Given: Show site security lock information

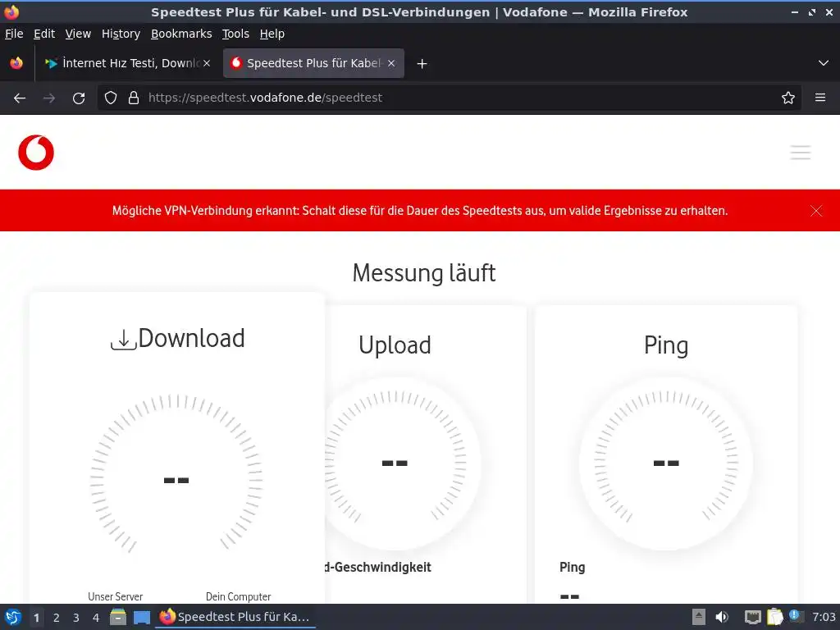Looking at the screenshot, I should 134,98.
